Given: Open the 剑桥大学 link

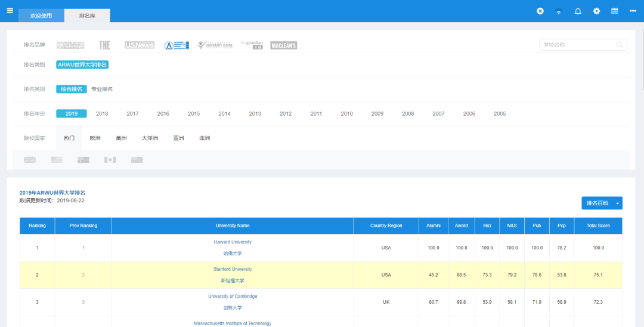Looking at the screenshot, I should pos(233,308).
